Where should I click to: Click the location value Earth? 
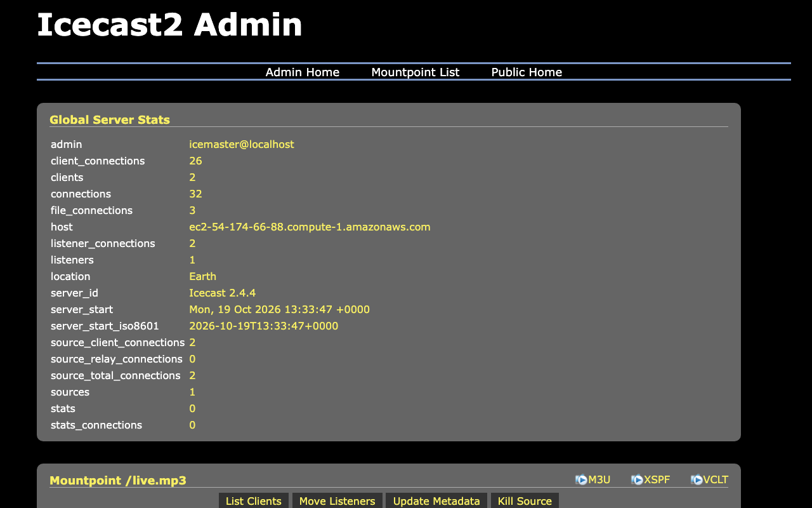tap(202, 277)
